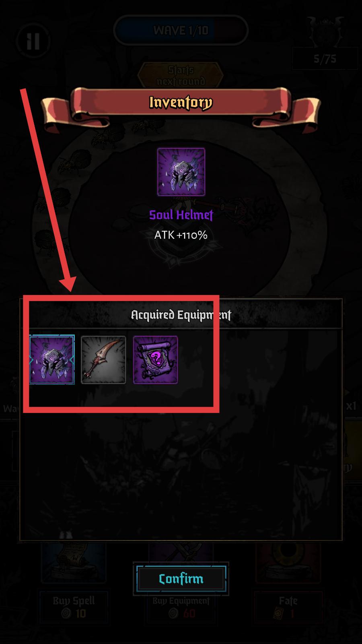
Task: Tap the demon skull icon above counter
Action: point(325,31)
